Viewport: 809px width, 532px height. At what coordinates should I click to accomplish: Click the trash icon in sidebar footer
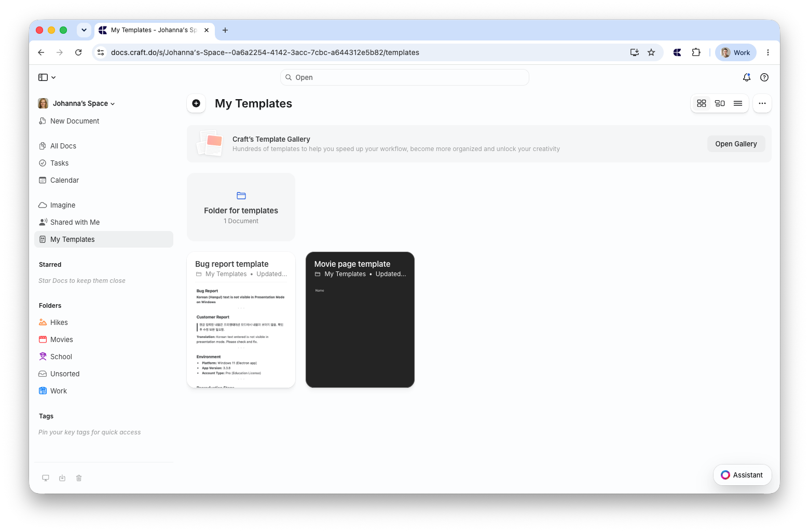tap(79, 478)
